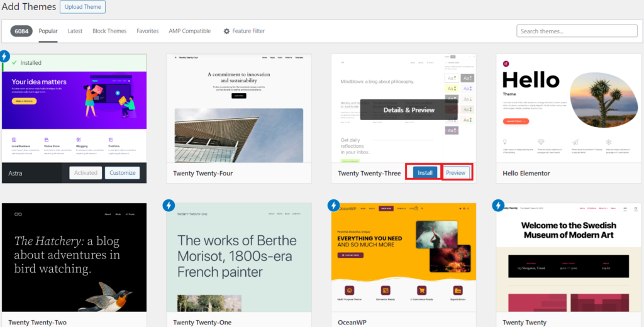Preview the Twenty Twenty-Three theme
Screen dimensions: 644x327
(x=455, y=173)
